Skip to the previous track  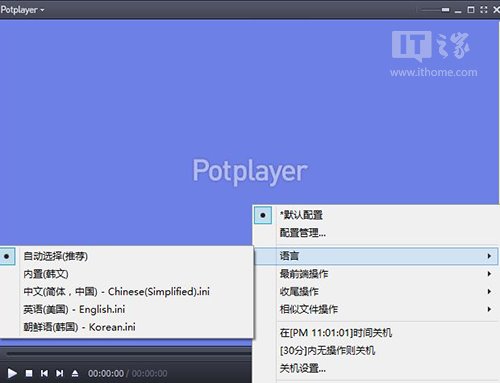click(44, 373)
